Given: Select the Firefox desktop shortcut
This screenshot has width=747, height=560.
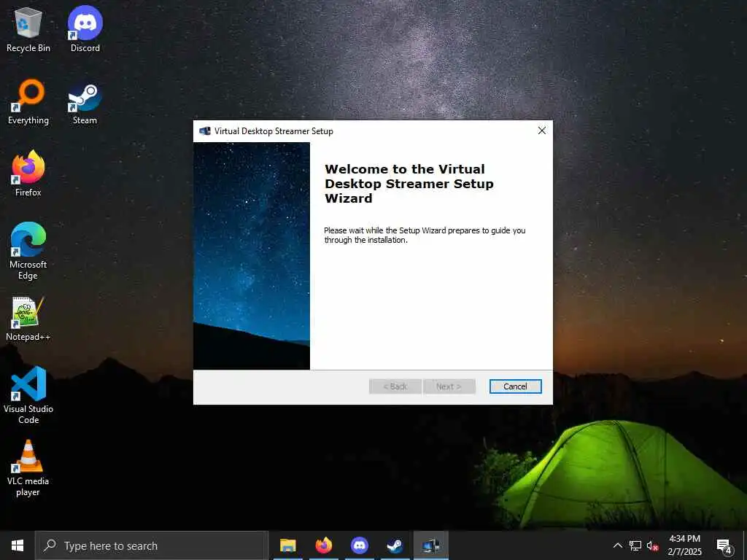Looking at the screenshot, I should 28,174.
